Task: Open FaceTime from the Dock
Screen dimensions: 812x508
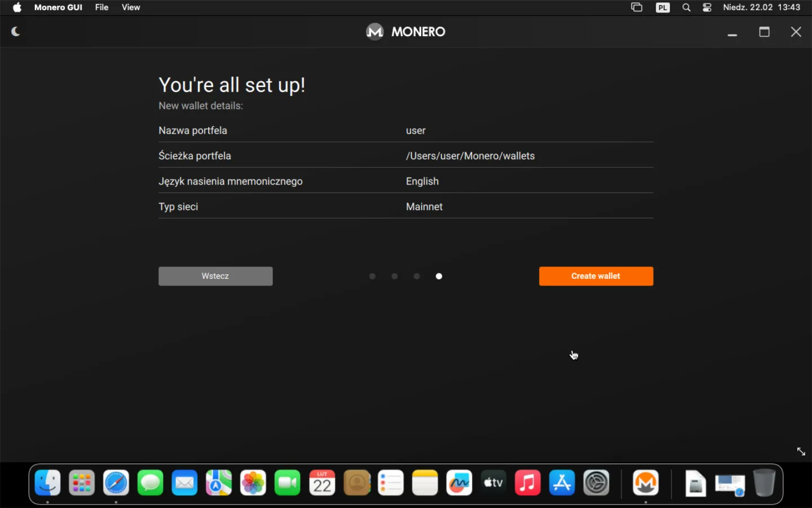Action: click(x=288, y=483)
